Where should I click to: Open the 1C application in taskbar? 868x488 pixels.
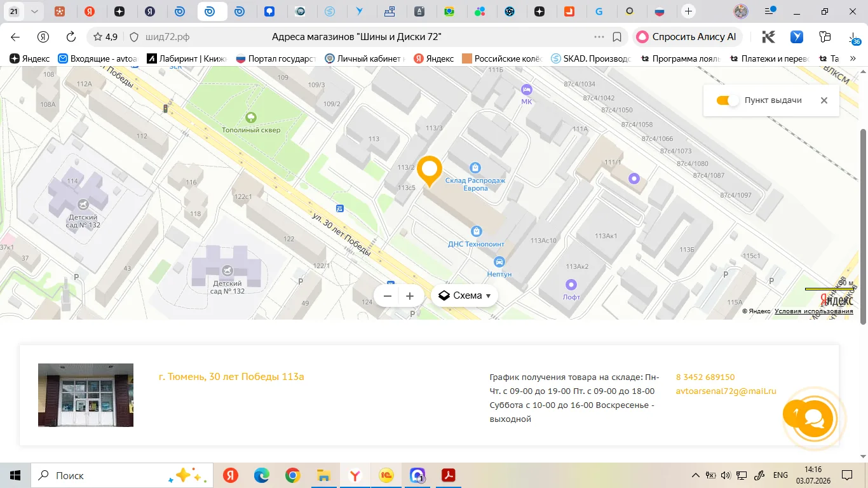point(386,475)
